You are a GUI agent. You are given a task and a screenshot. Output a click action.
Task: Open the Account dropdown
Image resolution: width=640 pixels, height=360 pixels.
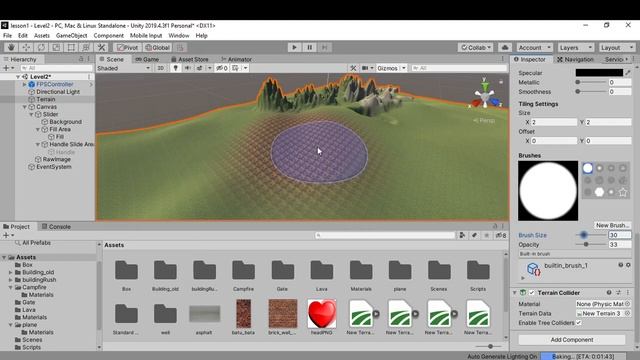pyautogui.click(x=534, y=47)
